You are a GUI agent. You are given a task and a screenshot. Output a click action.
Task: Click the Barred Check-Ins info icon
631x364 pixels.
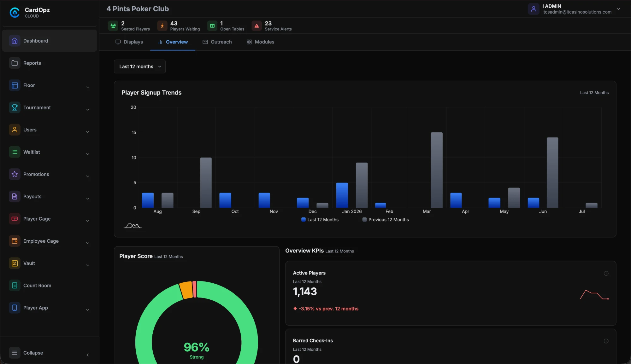click(x=606, y=341)
